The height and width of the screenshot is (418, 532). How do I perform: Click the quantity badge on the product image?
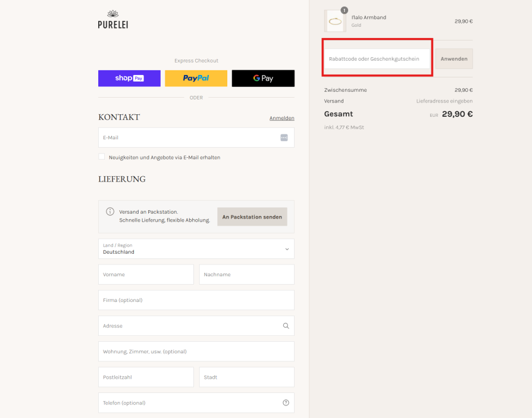(x=344, y=11)
